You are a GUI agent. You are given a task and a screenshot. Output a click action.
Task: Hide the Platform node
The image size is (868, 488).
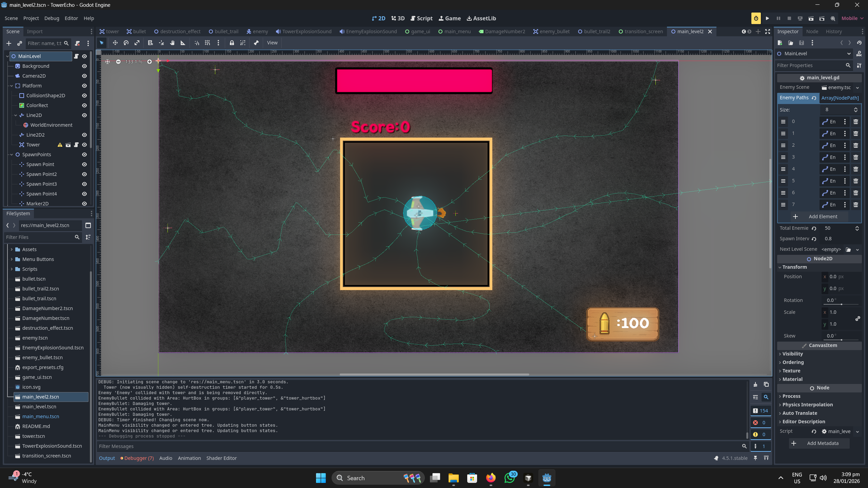(84, 86)
